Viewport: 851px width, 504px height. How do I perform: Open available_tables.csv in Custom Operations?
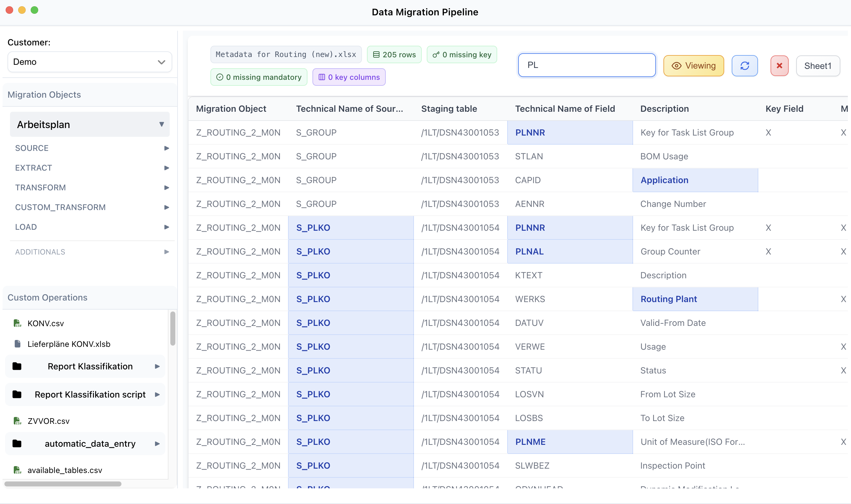(64, 470)
